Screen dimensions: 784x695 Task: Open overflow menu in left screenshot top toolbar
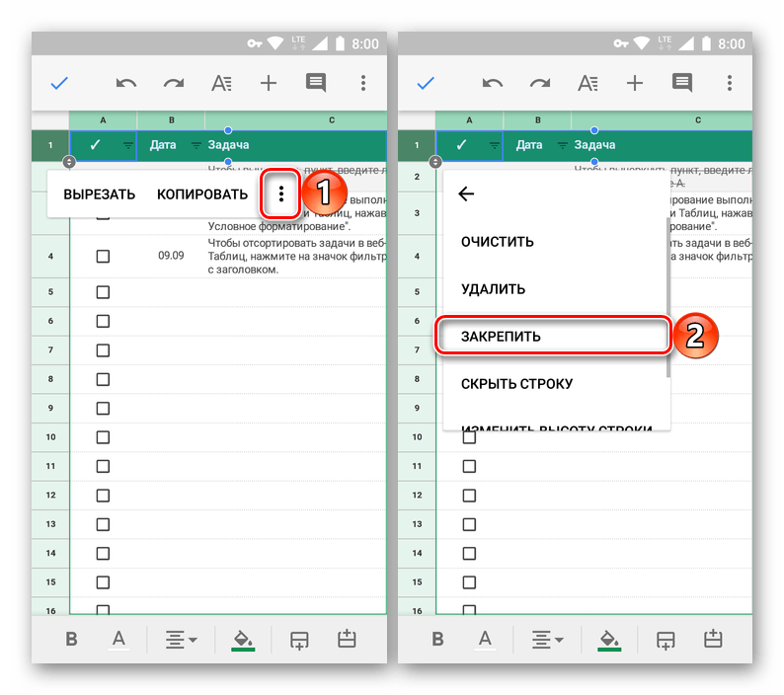[x=363, y=83]
